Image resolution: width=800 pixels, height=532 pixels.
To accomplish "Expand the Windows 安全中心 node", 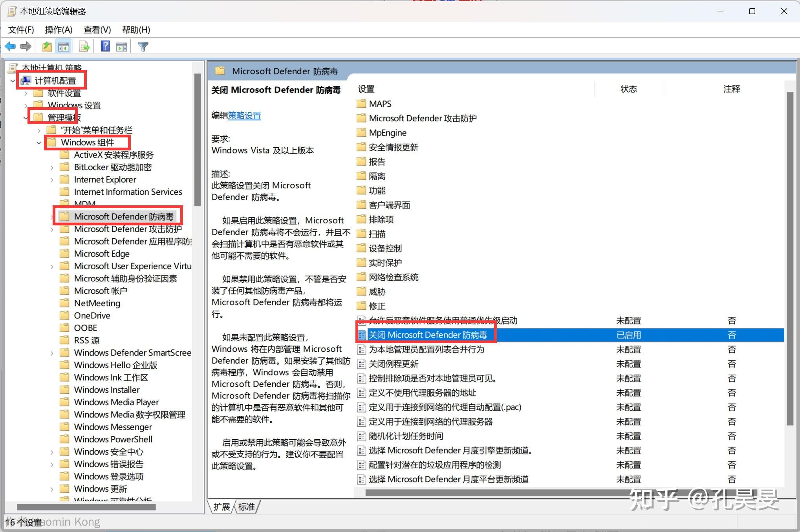I will tap(52, 452).
